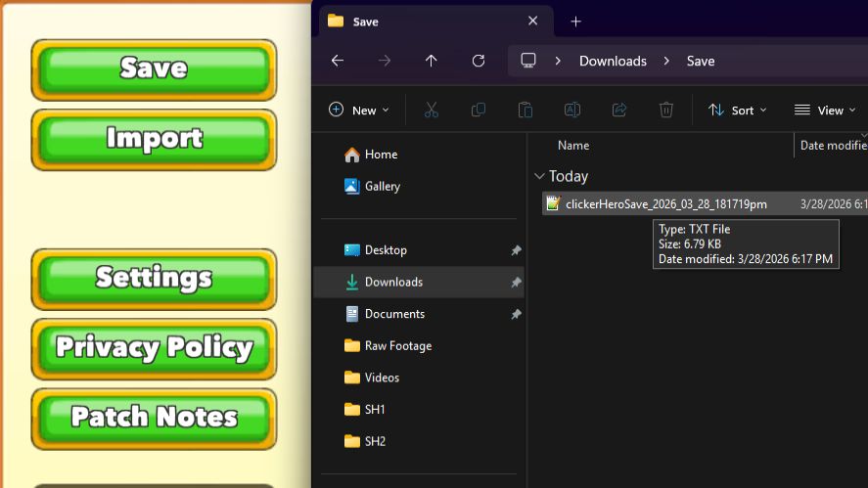Viewport: 868px width, 488px height.
Task: Click the This PC monitor icon in address bar
Action: (528, 61)
